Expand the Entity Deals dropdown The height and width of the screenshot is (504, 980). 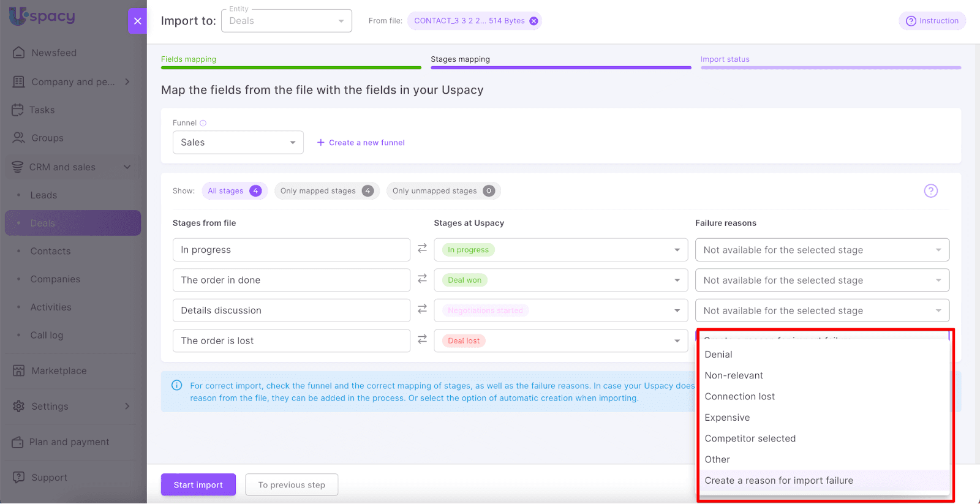pyautogui.click(x=286, y=21)
